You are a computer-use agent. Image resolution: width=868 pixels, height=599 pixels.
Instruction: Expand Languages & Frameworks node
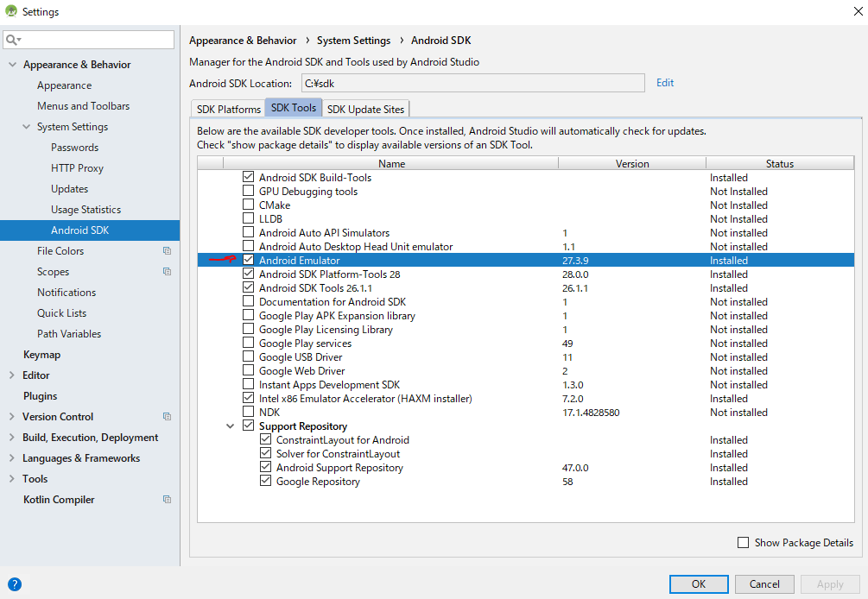click(x=11, y=458)
